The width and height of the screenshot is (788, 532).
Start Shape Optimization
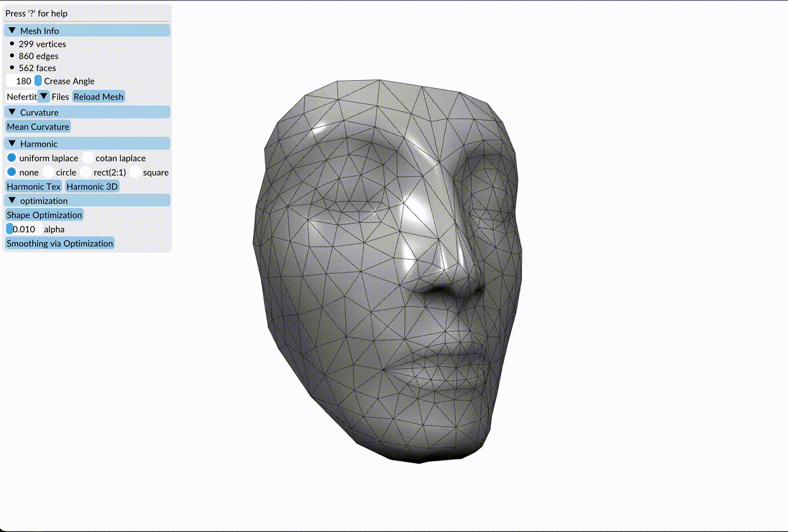coord(44,215)
